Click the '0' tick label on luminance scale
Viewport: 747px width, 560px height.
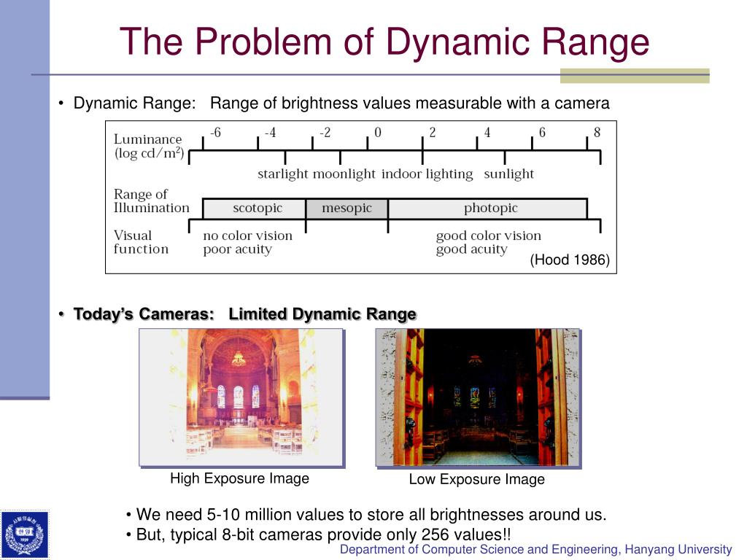pos(377,133)
